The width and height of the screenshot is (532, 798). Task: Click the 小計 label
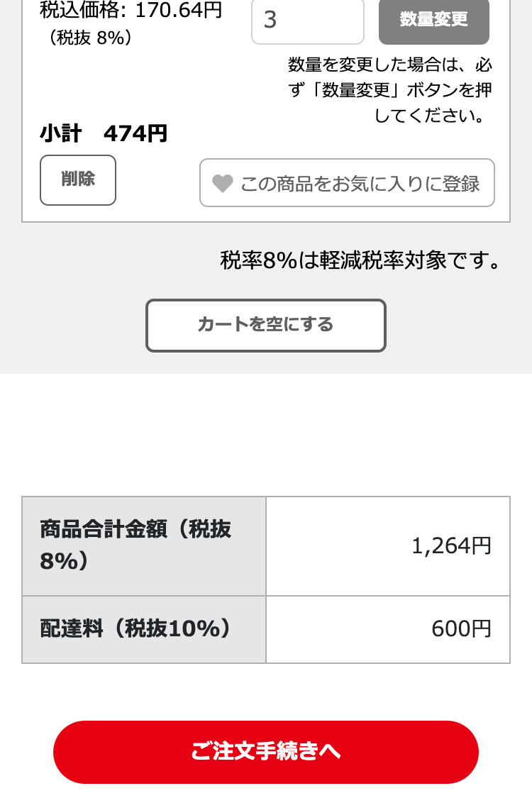click(60, 133)
